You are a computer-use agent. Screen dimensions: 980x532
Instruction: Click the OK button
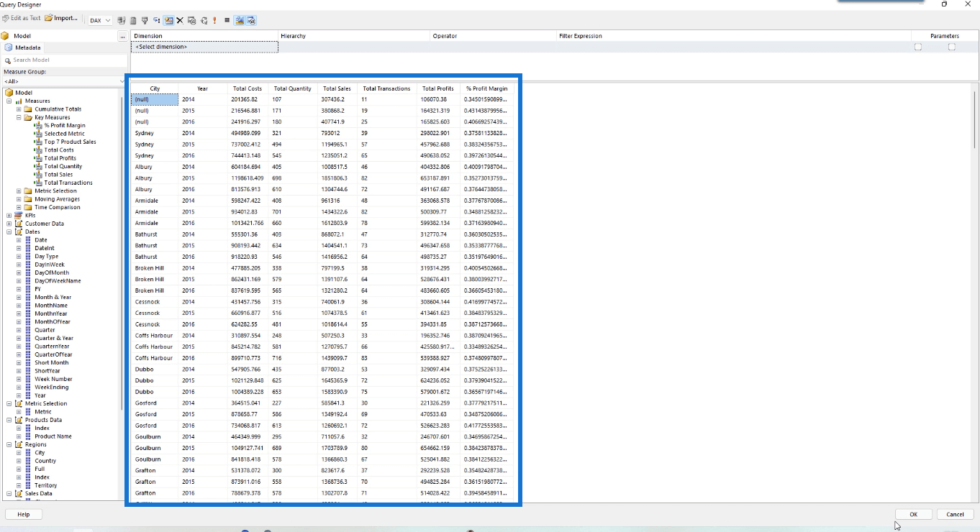click(914, 514)
